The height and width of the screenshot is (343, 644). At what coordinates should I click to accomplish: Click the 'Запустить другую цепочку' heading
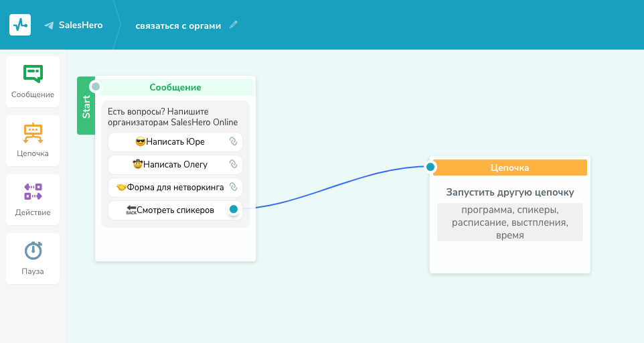click(x=509, y=192)
